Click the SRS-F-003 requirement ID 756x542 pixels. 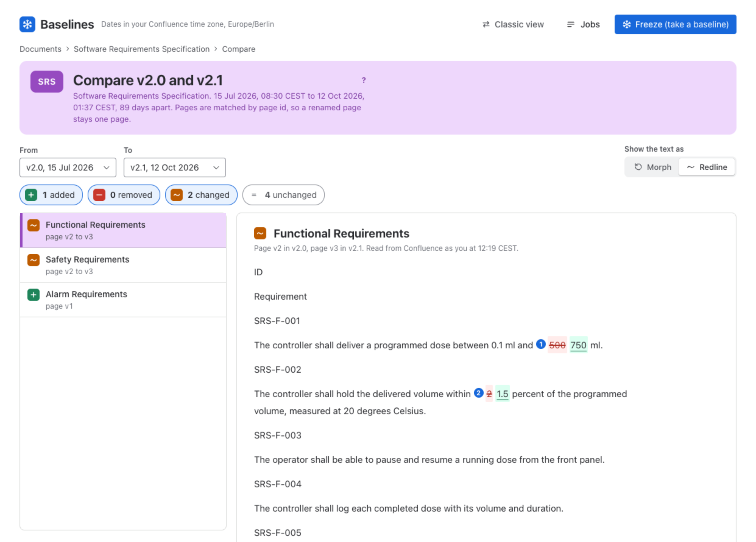point(278,435)
